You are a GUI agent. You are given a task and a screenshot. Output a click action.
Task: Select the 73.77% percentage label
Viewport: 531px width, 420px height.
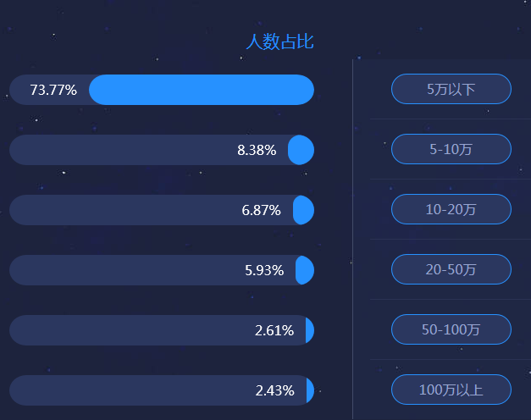coord(53,90)
